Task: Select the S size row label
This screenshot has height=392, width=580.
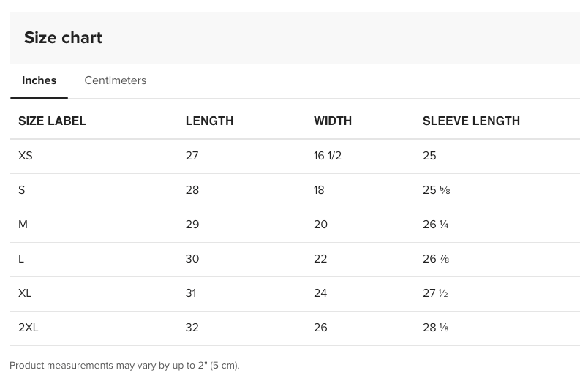Action: [x=22, y=190]
